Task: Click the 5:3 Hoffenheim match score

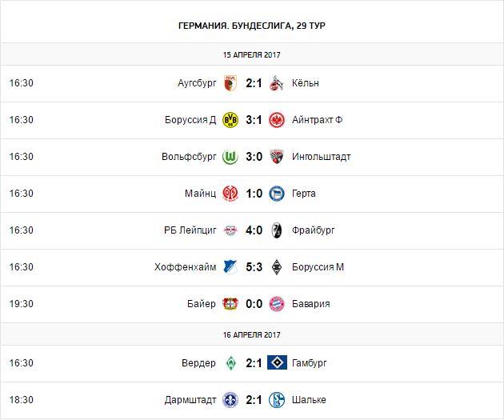Action: pos(253,267)
